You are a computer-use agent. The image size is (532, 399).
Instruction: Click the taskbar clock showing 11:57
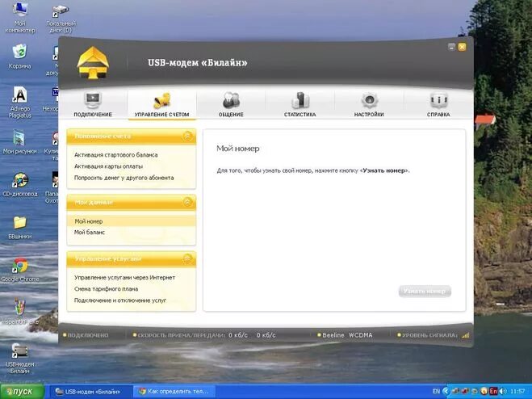(517, 392)
